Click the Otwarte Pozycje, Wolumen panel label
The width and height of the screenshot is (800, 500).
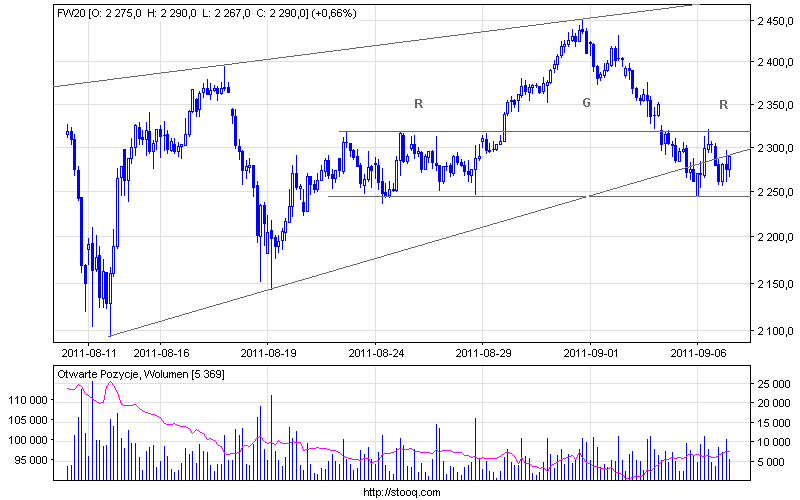click(140, 374)
